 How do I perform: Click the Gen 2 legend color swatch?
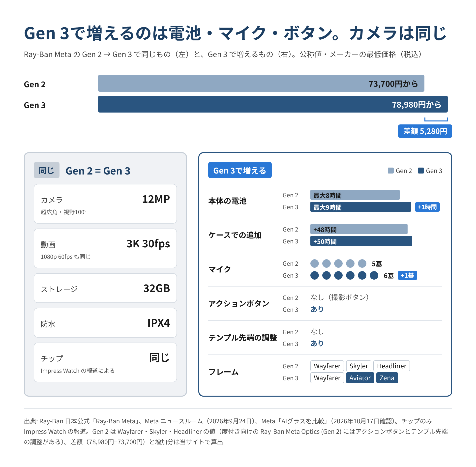click(x=390, y=171)
